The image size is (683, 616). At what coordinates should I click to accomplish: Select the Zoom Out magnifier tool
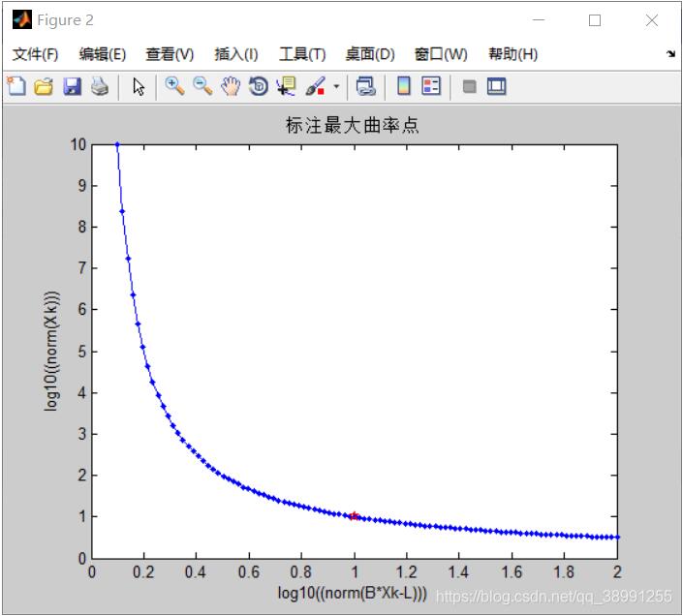click(202, 87)
